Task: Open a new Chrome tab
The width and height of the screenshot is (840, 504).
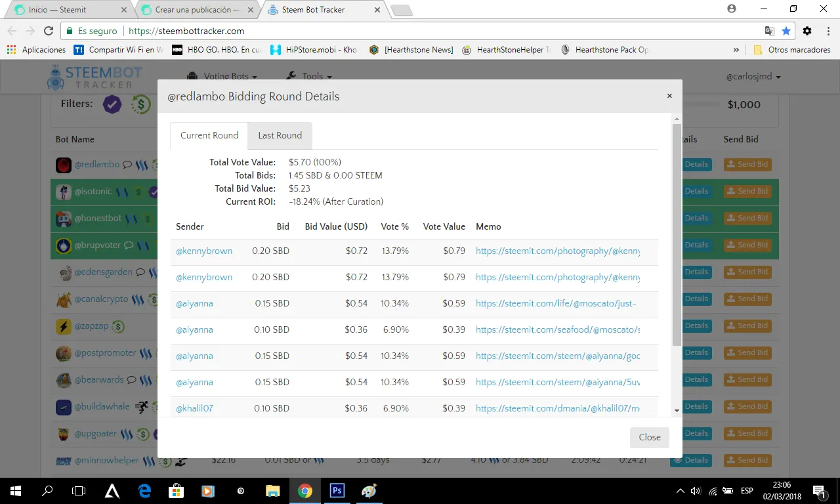Action: pos(401,10)
